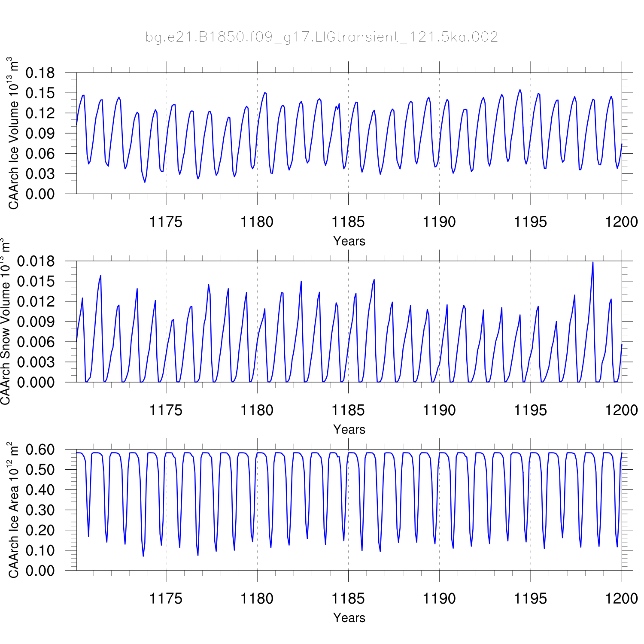Select the 1175 tick label under ice volume plot

166,222
